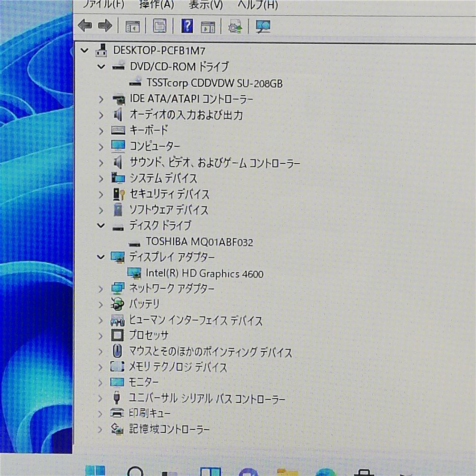
Task: Scan for hardware changes via monitor icon
Action: point(263,26)
